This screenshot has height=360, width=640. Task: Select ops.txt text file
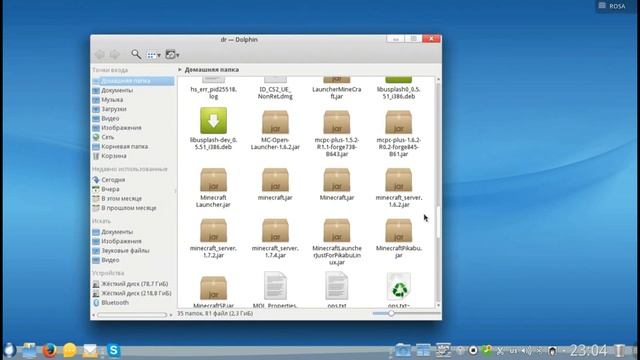(x=337, y=290)
